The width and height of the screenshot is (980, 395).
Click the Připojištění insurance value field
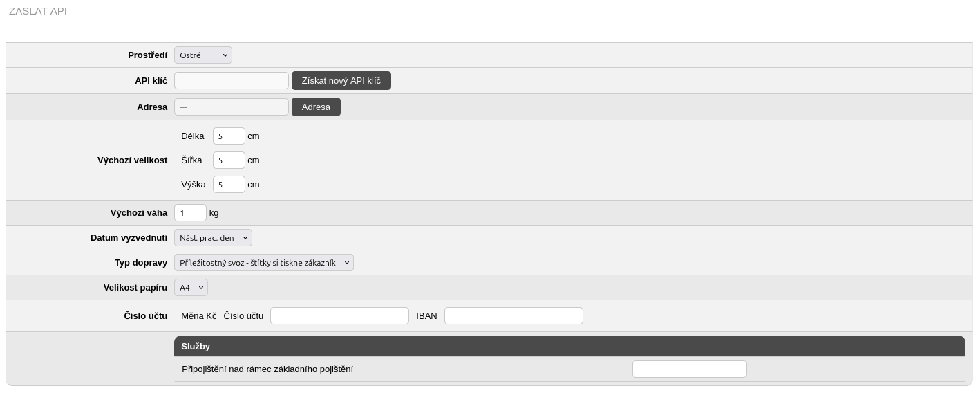click(x=689, y=369)
